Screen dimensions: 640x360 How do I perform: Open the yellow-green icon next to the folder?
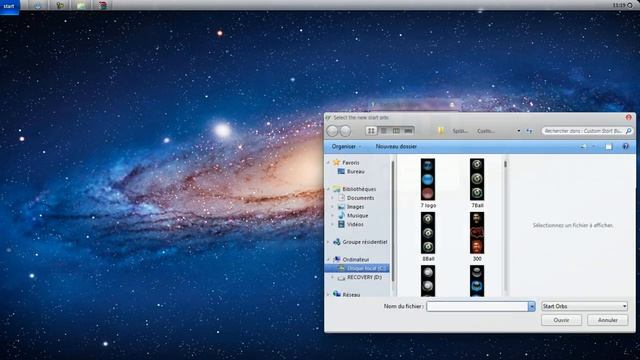[x=60, y=5]
